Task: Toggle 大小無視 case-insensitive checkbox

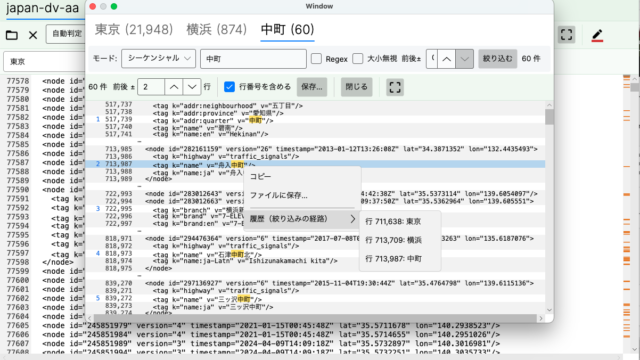Action: click(x=358, y=59)
